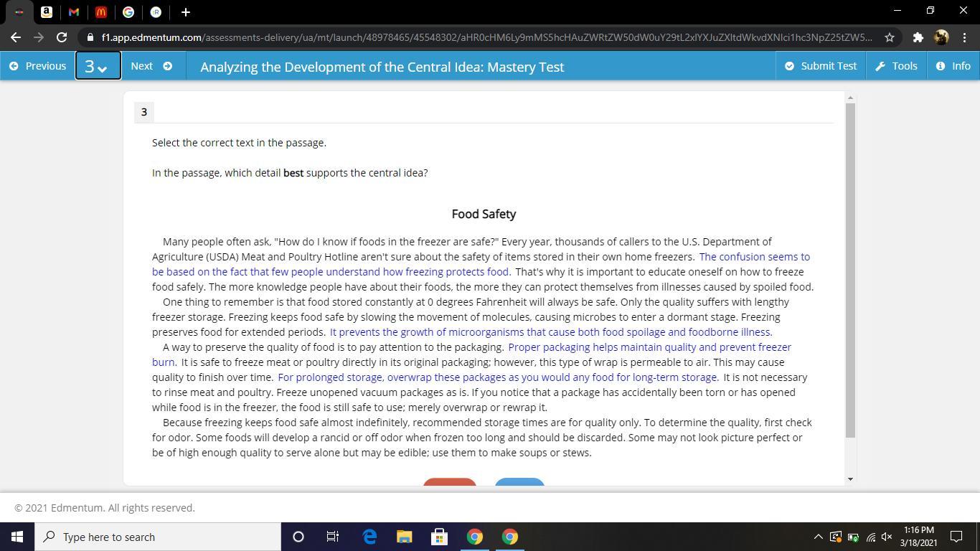980x551 pixels.
Task: Click the passage scrollbar thumb
Action: pos(851,270)
